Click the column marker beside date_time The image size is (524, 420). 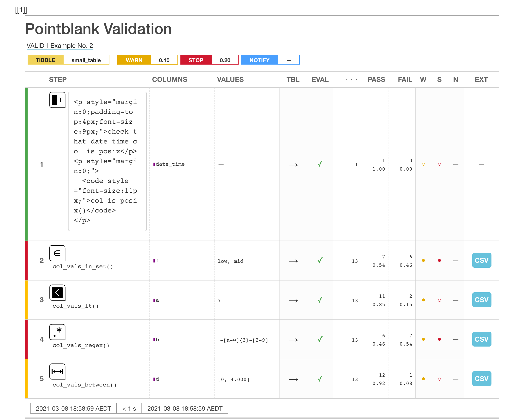[x=154, y=164]
